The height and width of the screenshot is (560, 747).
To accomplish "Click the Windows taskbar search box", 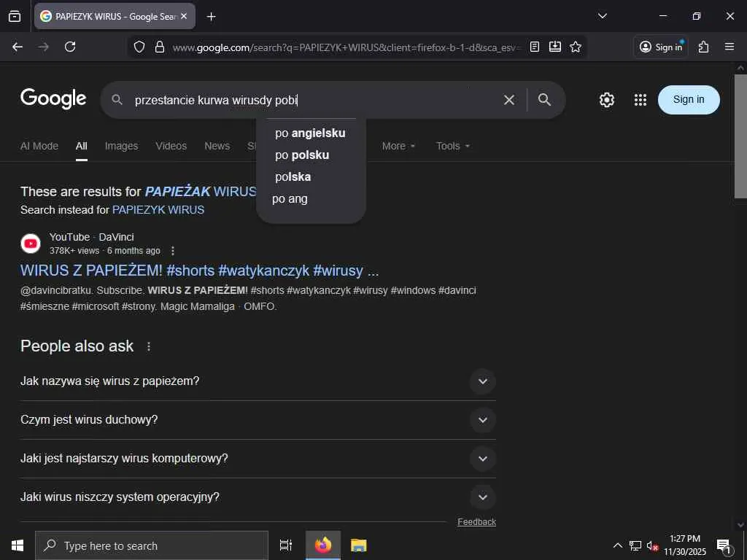I will pos(152,545).
